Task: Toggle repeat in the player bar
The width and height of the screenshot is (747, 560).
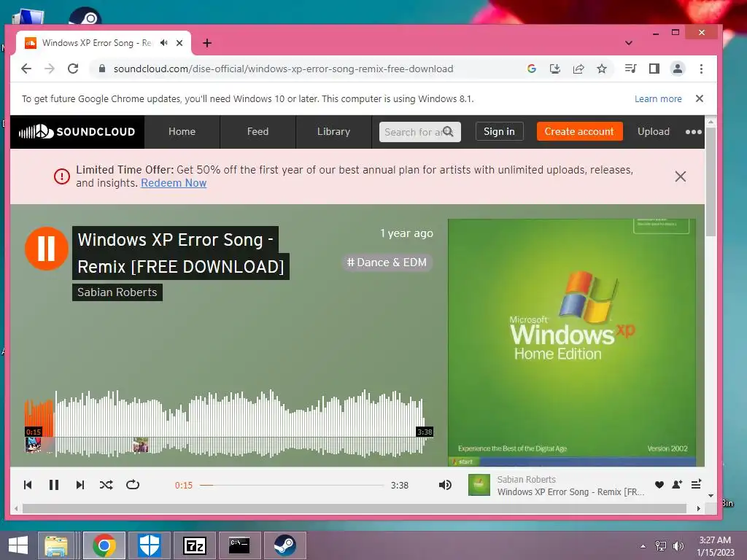Action: coord(133,485)
